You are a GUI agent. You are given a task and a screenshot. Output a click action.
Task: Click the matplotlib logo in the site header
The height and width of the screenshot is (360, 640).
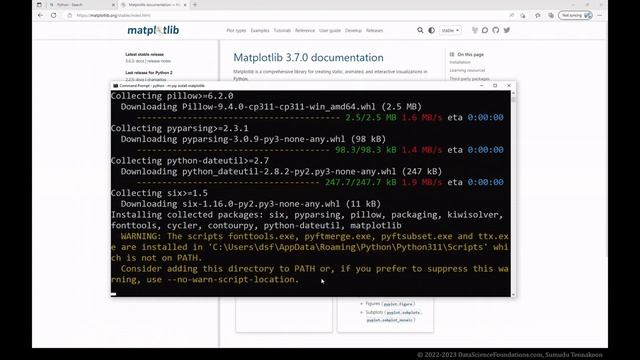pos(153,30)
